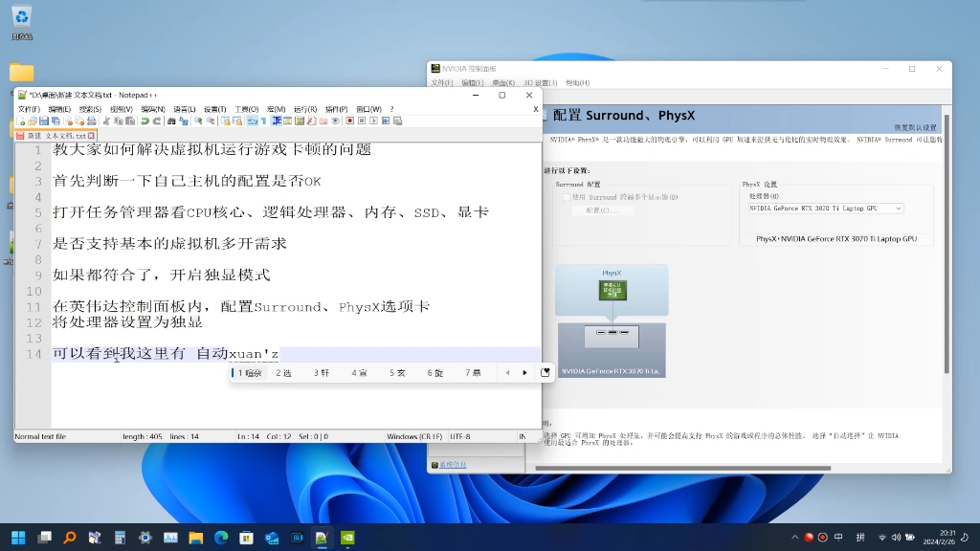Click the 配置(C)... button under Surround 配置
The height and width of the screenshot is (551, 980).
click(x=603, y=210)
